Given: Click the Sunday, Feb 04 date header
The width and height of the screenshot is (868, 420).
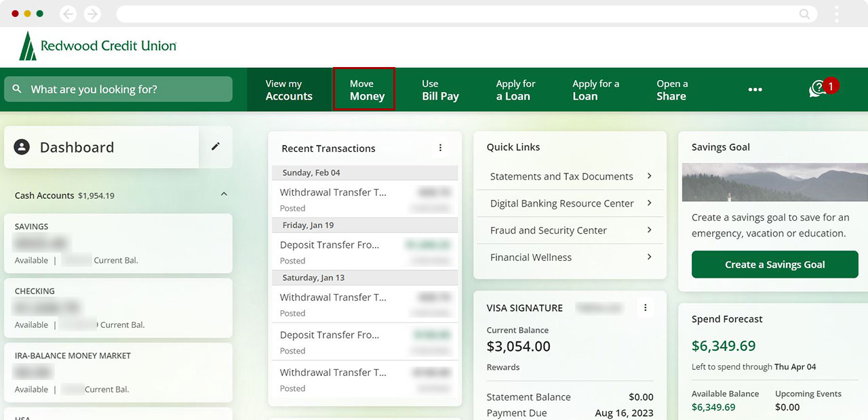Looking at the screenshot, I should point(365,172).
